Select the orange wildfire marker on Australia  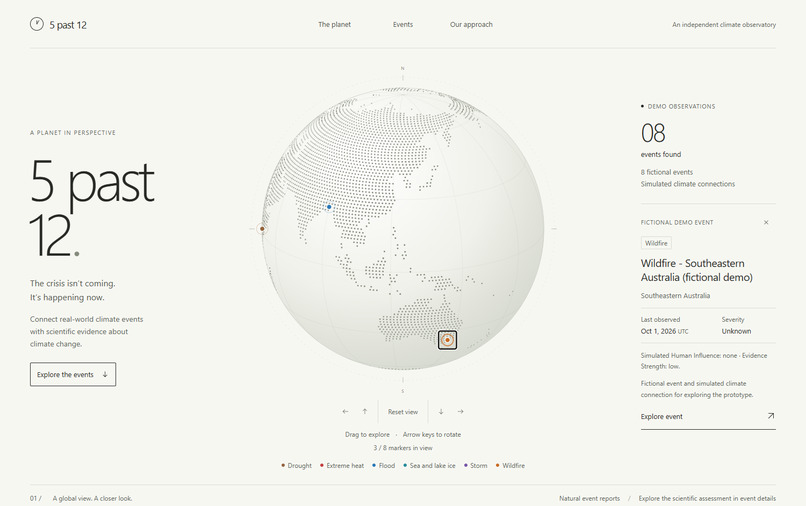[x=447, y=340]
